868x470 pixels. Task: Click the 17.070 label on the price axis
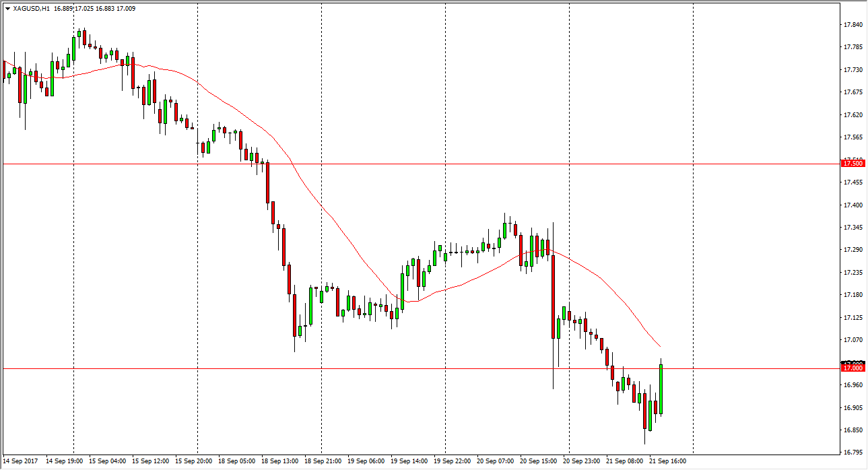coord(853,340)
